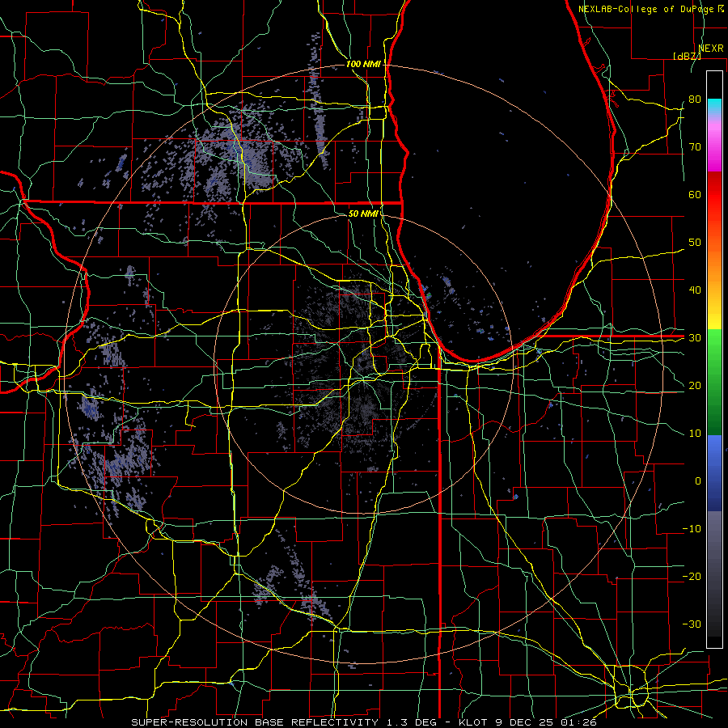The width and height of the screenshot is (728, 728).
Task: Select the 50 dBZ scale label
Action: pyautogui.click(x=695, y=243)
